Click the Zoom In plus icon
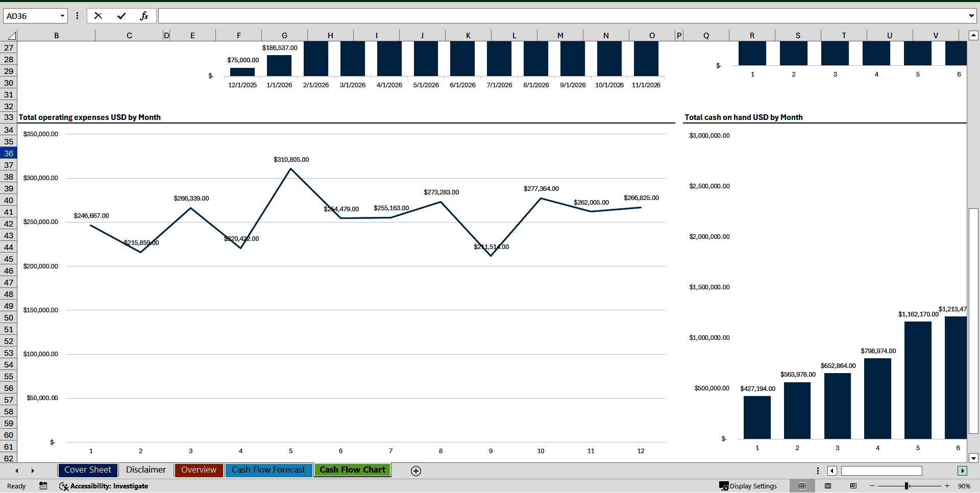Image resolution: width=980 pixels, height=493 pixels. [x=947, y=486]
